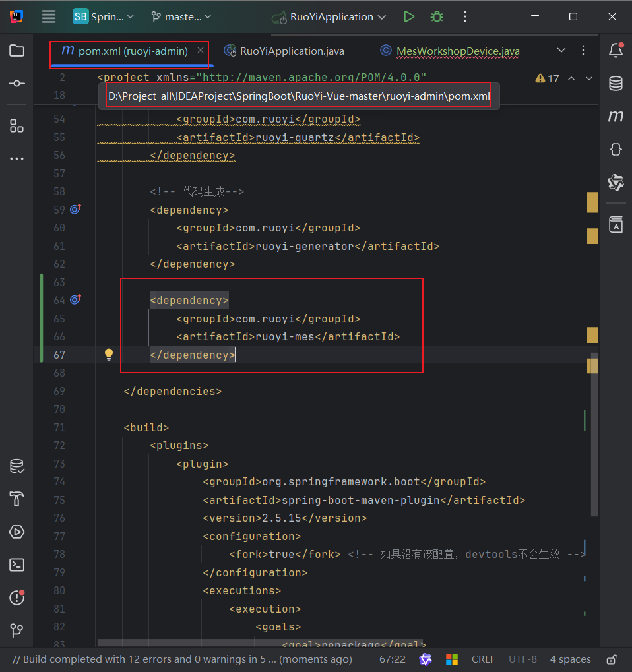Open the RuoYiApplication run configuration dropdown

[329, 17]
